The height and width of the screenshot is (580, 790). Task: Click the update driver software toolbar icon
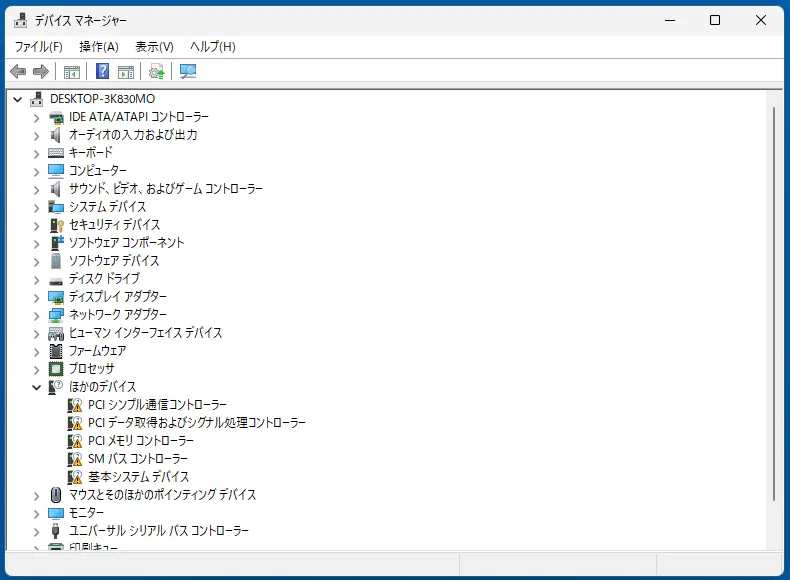(x=156, y=71)
